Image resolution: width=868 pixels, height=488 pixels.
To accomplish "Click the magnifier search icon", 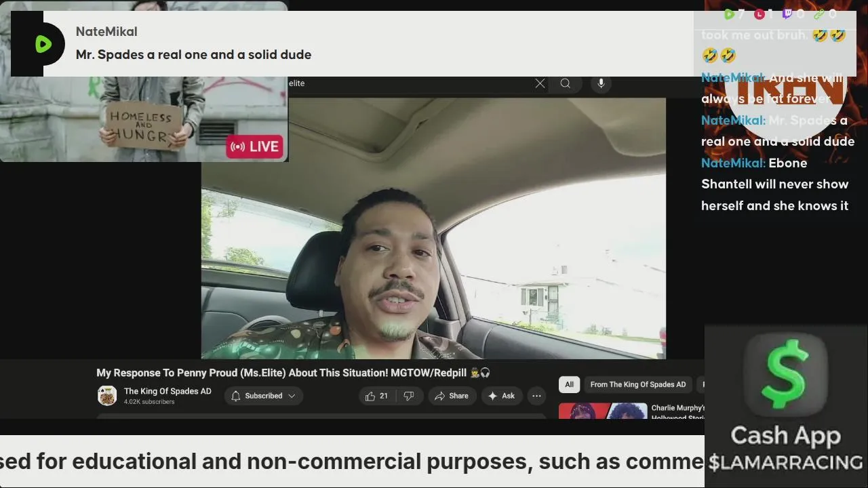I will pyautogui.click(x=565, y=83).
